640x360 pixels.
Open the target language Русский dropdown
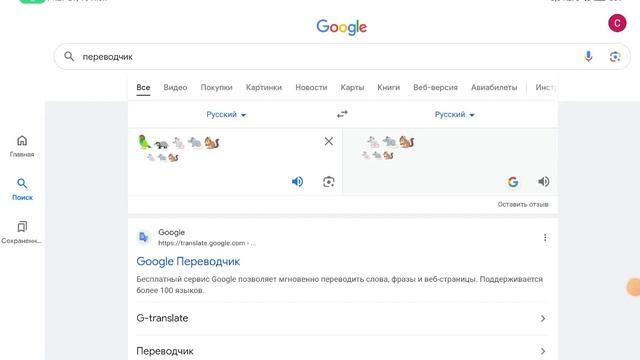pos(454,114)
